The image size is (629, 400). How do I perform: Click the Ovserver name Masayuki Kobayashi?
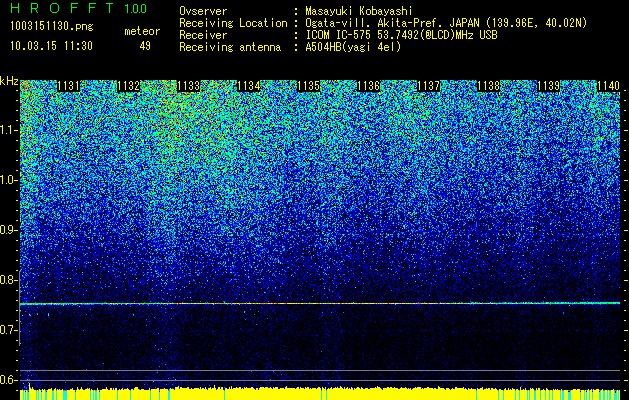(358, 11)
